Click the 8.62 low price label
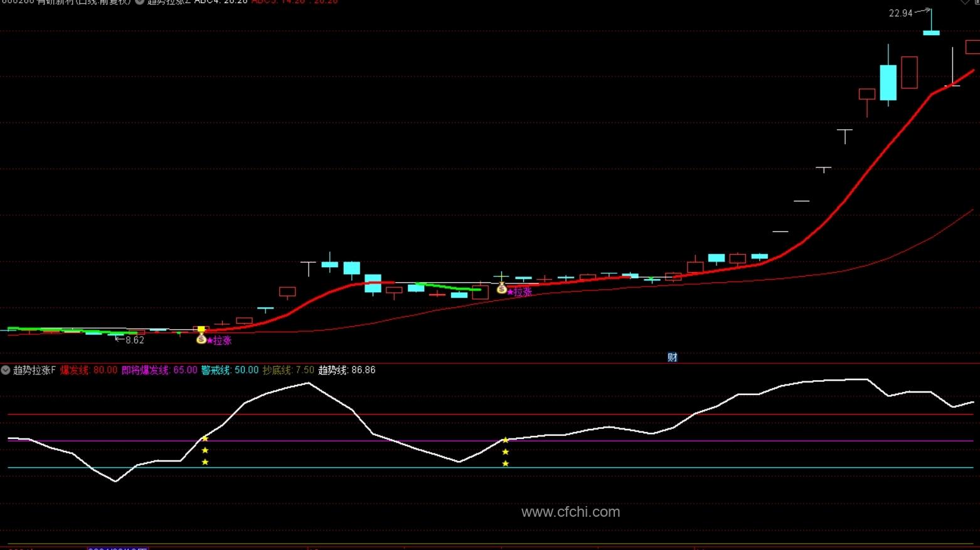 tap(135, 340)
